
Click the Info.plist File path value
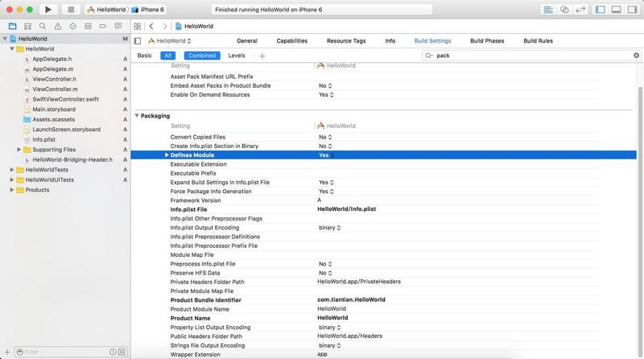(x=347, y=209)
